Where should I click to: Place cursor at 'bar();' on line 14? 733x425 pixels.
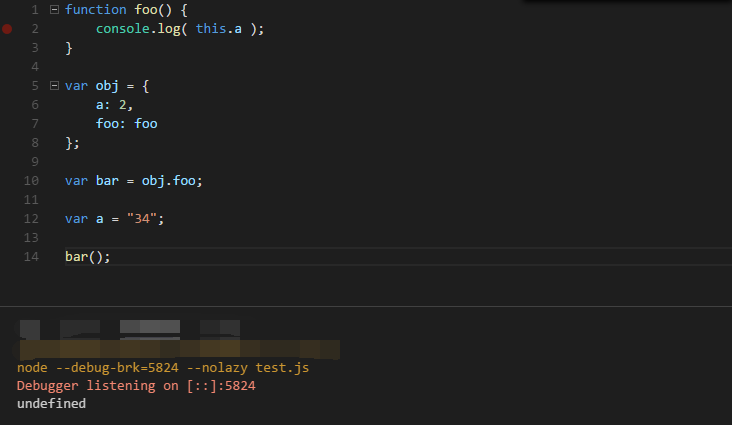click(x=87, y=257)
